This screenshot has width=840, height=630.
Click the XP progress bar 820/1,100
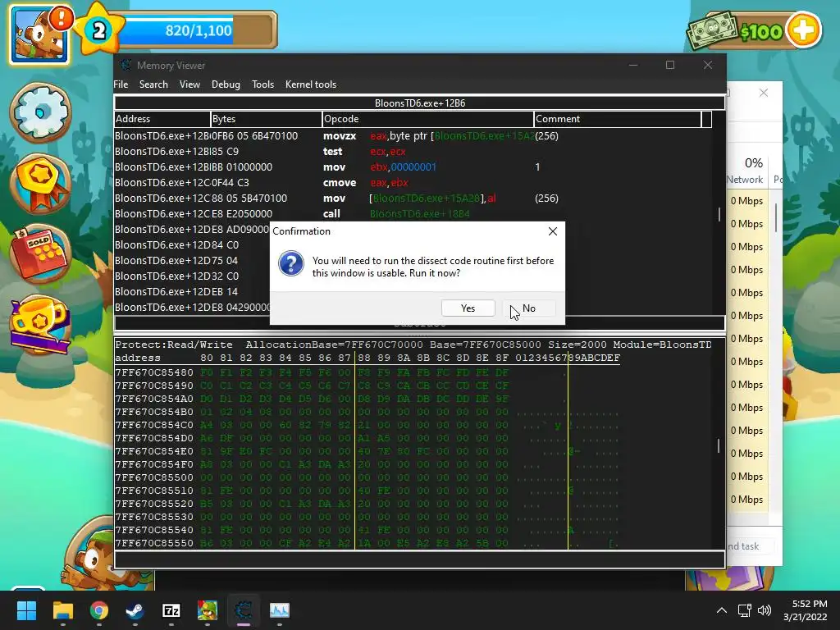(199, 30)
